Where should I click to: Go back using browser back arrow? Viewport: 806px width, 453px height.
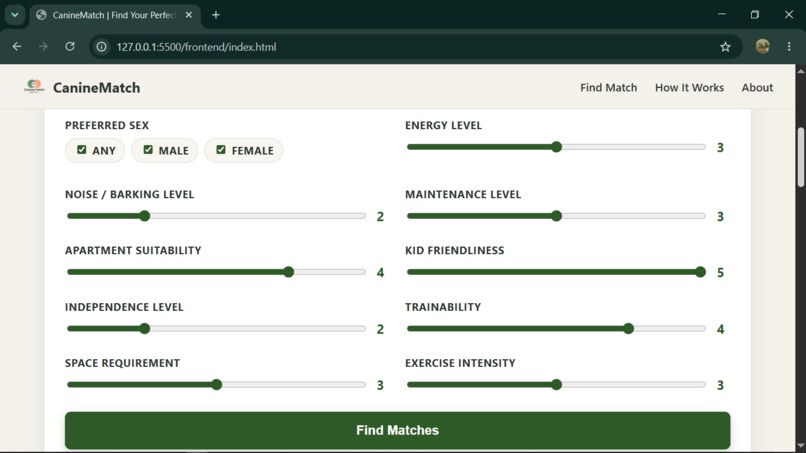point(17,47)
